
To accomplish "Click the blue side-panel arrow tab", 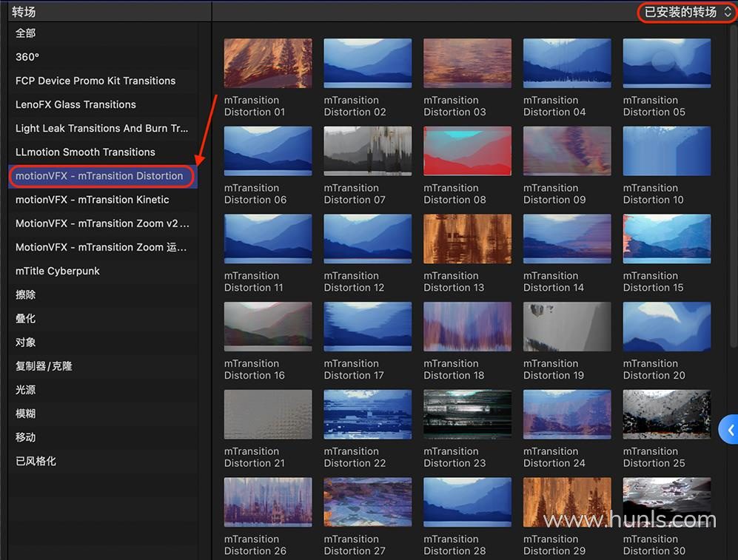I will [x=729, y=430].
